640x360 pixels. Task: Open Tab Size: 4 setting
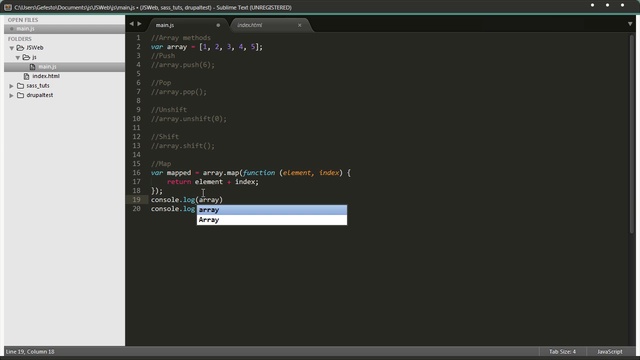562,351
